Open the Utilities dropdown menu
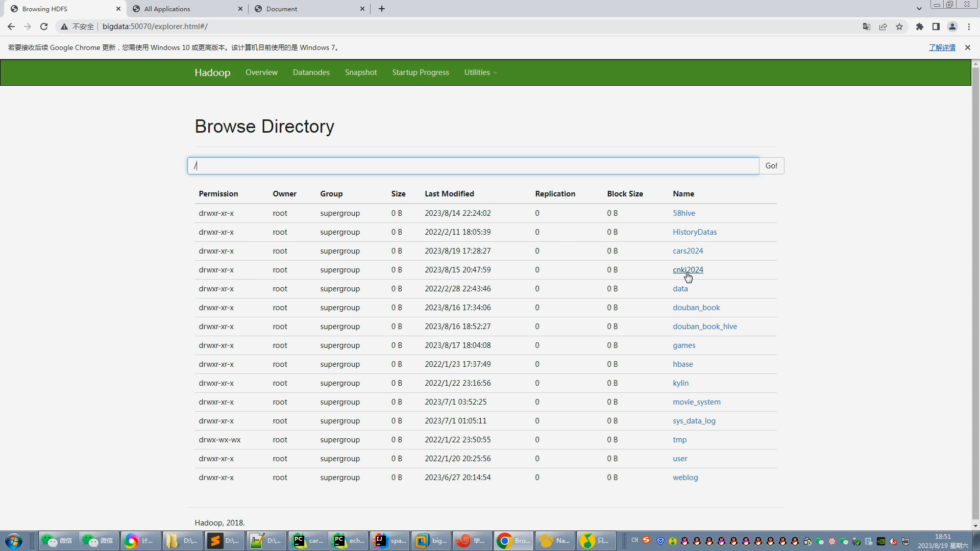The height and width of the screenshot is (551, 980). coord(481,72)
